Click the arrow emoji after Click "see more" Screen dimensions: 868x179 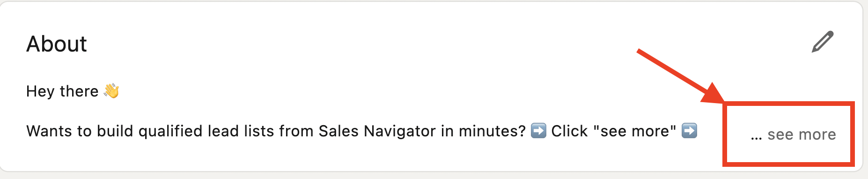(x=689, y=130)
